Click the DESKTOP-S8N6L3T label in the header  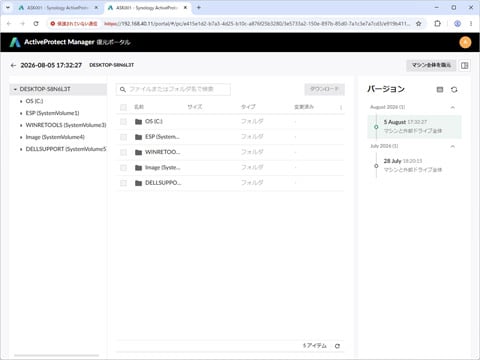[111, 65]
